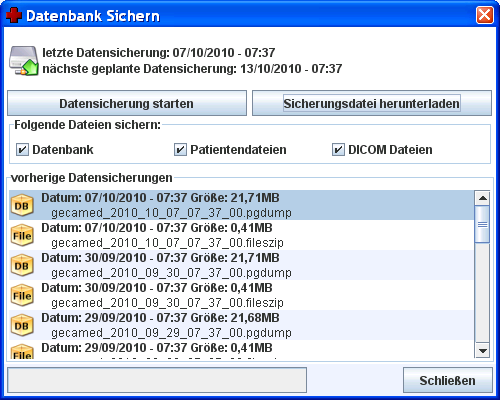
Task: Click the File icon of 29/09/2010 0,41MB entry
Action: pos(22,352)
